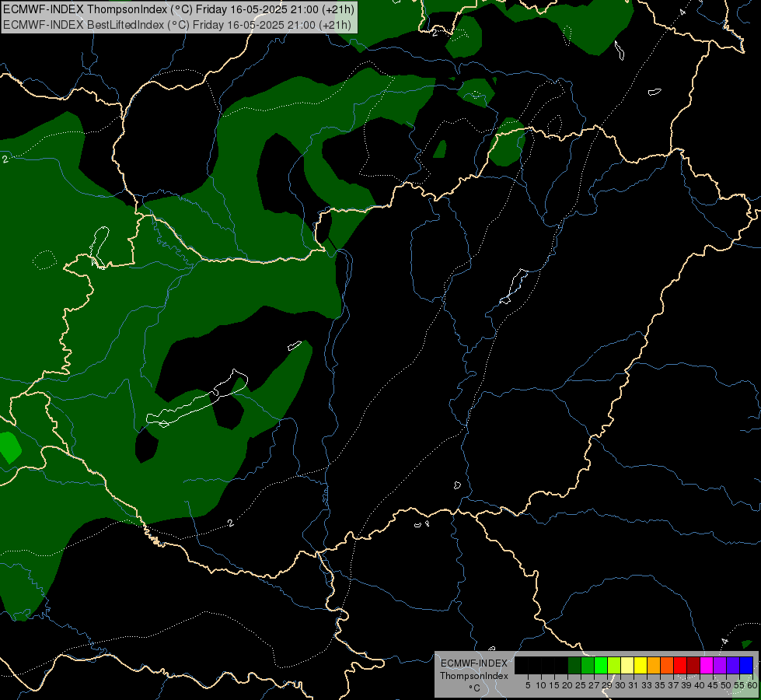Click the BestLiftedIndex title line
The width and height of the screenshot is (761, 700).
coord(177,25)
